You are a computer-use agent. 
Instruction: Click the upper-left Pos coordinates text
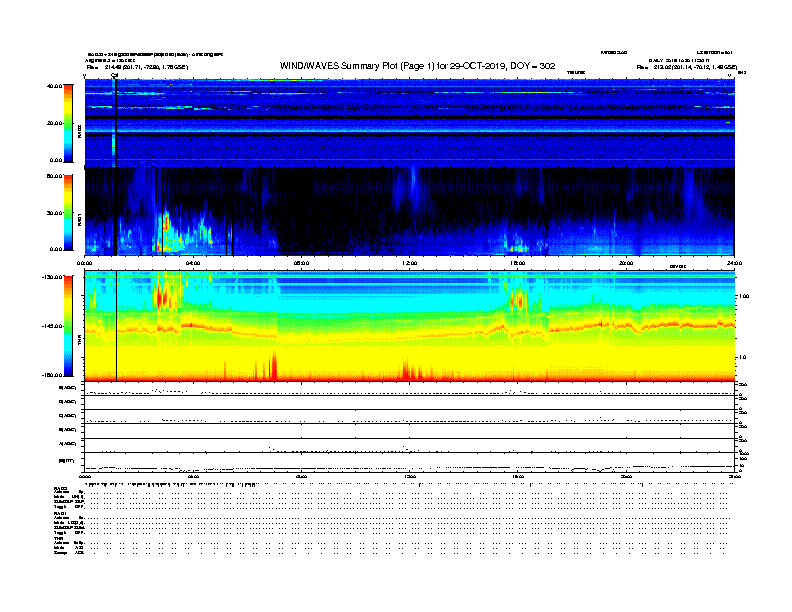tap(137, 67)
